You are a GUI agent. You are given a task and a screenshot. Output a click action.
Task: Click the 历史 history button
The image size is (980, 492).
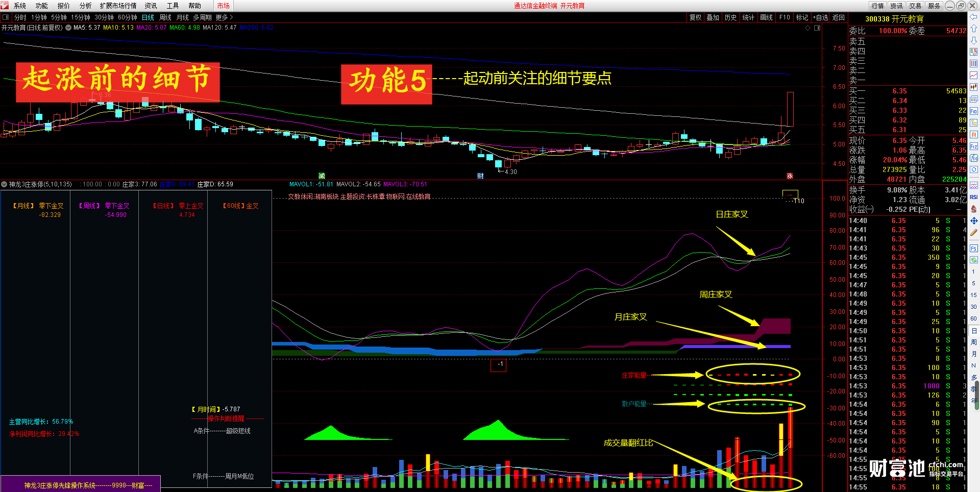tap(730, 17)
